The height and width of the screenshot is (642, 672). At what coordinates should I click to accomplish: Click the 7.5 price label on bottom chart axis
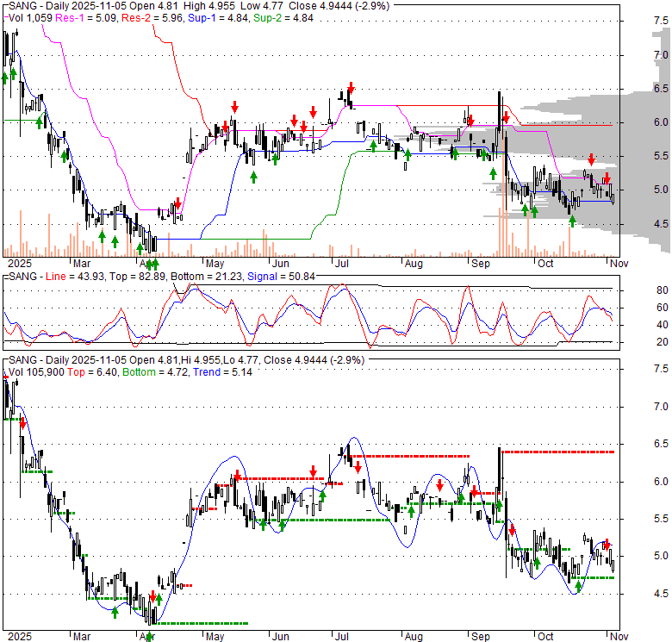[661, 369]
